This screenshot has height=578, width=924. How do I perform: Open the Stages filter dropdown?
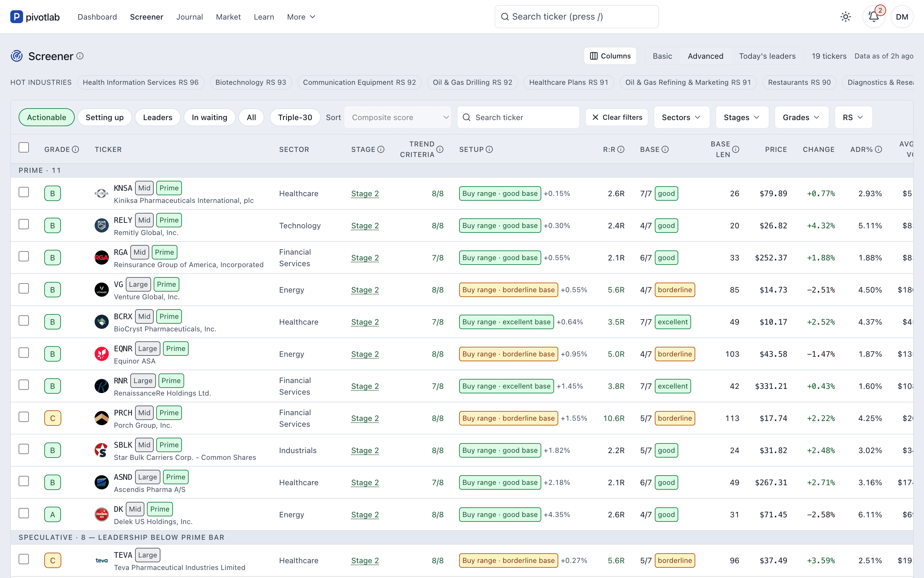pos(742,117)
